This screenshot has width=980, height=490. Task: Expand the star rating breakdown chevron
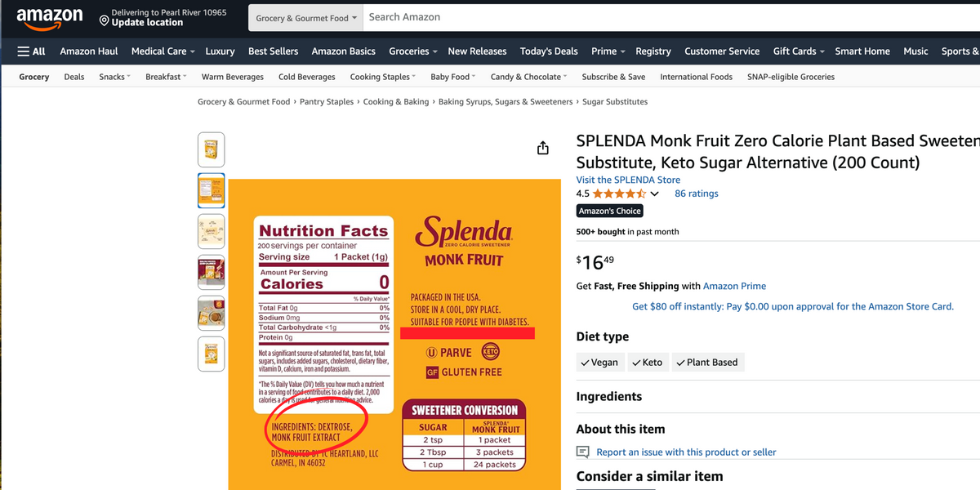tap(654, 194)
